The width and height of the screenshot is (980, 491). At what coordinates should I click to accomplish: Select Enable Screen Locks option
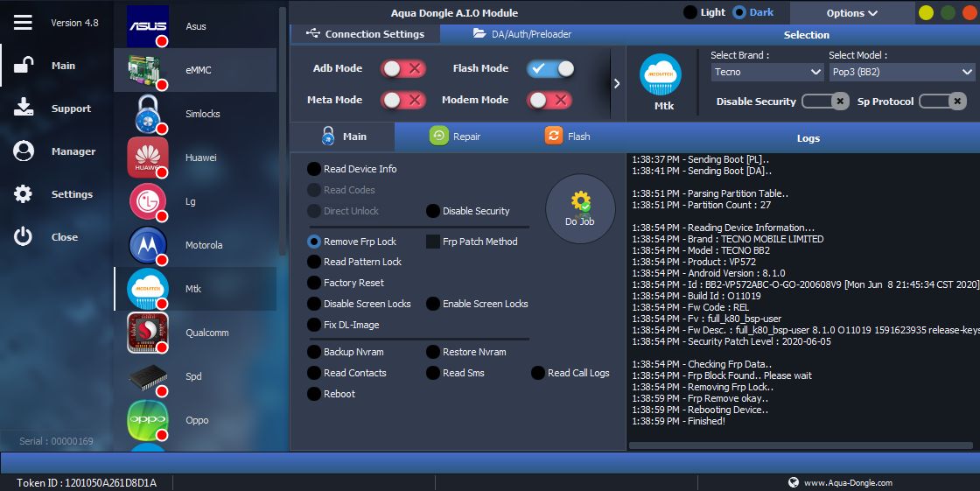(x=478, y=304)
